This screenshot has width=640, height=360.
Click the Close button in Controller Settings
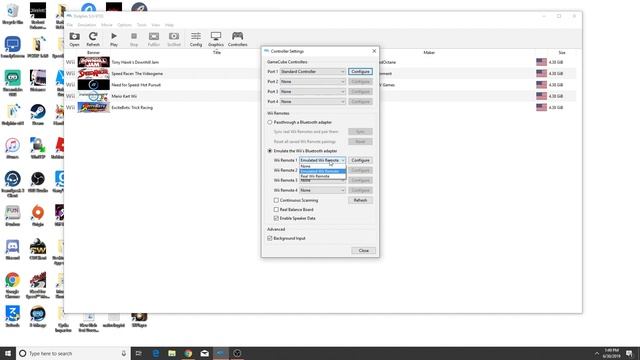point(364,250)
